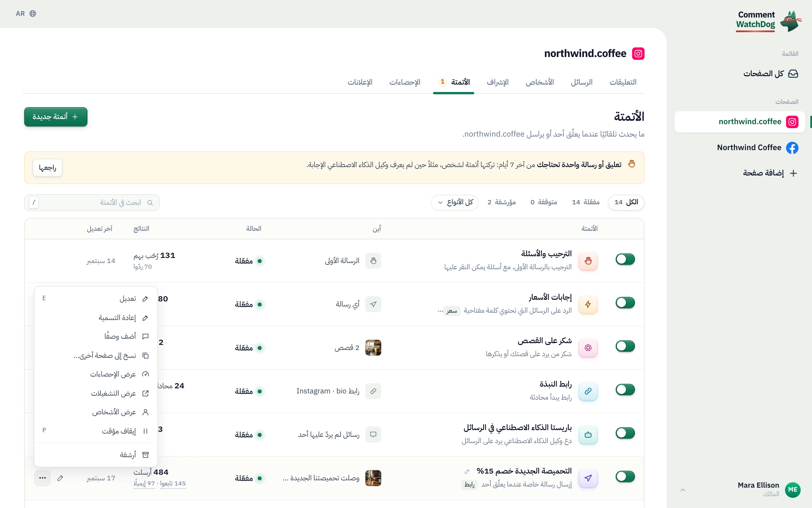Viewport: 812px width, 508px height.
Task: Toggle the التحميصة الجديدة خصم 15% switch
Action: (625, 476)
